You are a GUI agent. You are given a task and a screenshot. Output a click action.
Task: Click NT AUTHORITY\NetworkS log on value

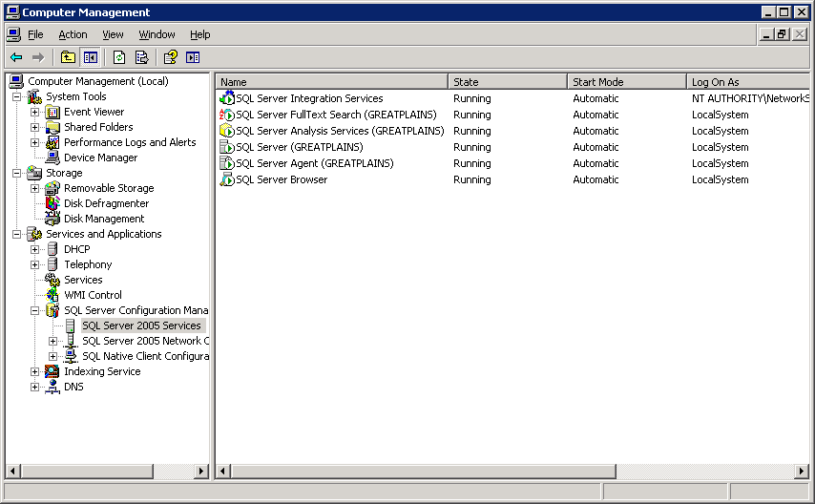click(x=750, y=98)
